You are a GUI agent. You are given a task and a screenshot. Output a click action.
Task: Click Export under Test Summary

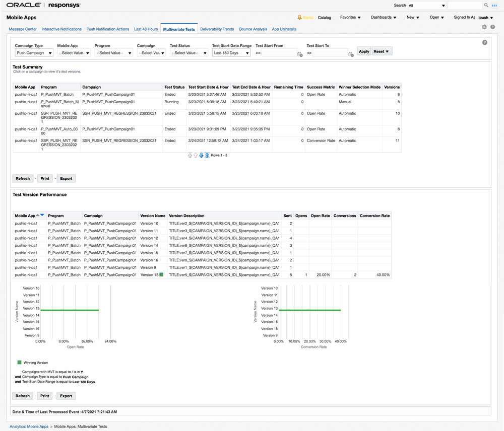[66, 178]
